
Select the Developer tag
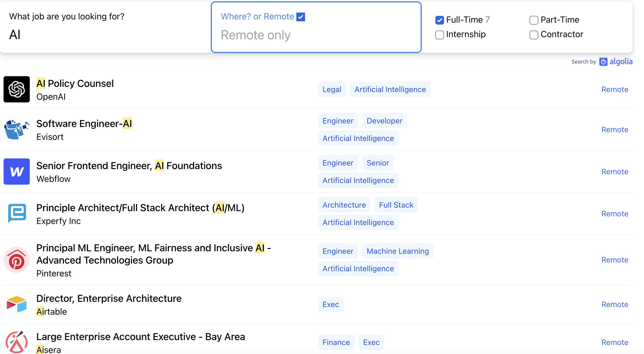tap(385, 121)
